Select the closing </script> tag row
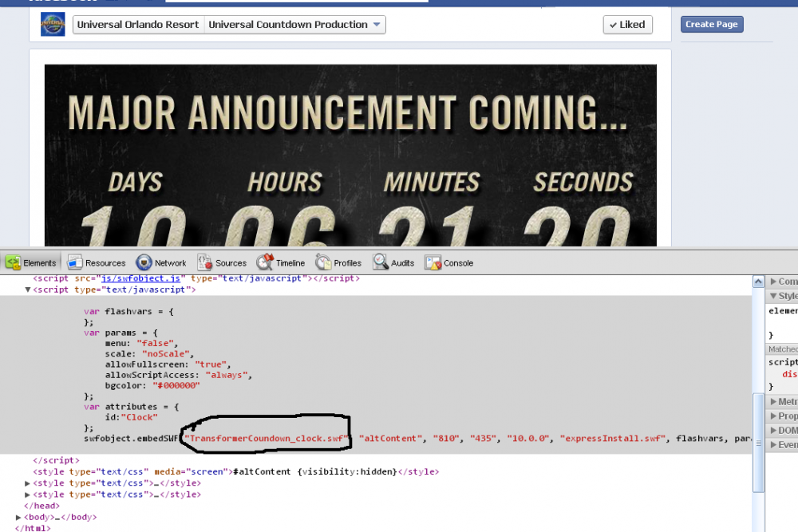 coord(56,459)
